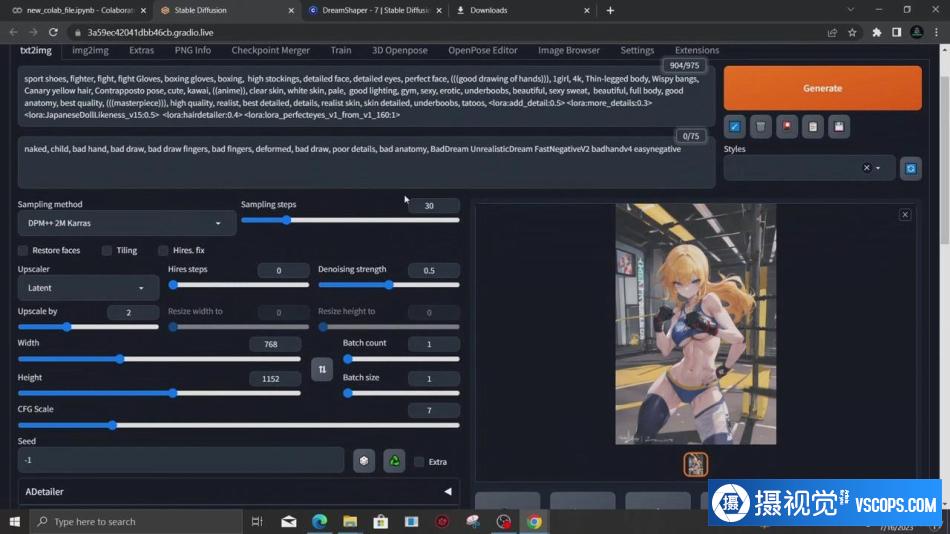950x534 pixels.
Task: Click the Batch size slider
Action: coord(401,393)
